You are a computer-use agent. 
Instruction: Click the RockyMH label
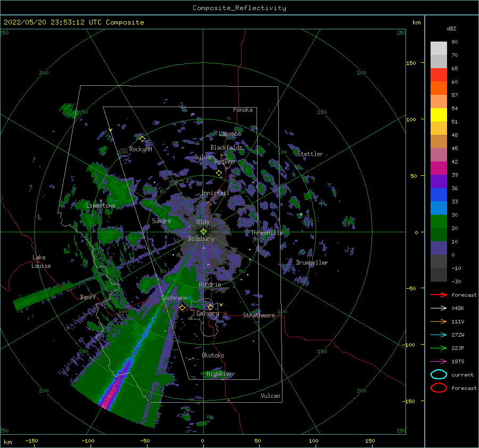141,149
